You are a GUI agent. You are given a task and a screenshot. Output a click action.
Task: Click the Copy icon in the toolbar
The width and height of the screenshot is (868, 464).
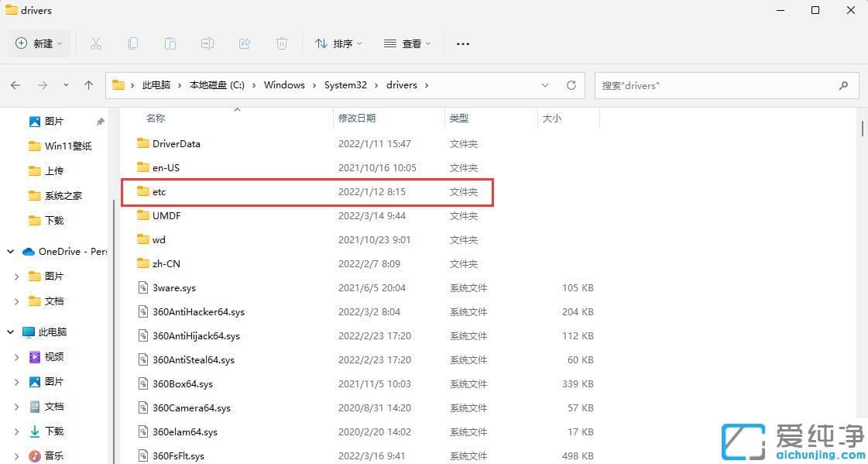pyautogui.click(x=133, y=43)
